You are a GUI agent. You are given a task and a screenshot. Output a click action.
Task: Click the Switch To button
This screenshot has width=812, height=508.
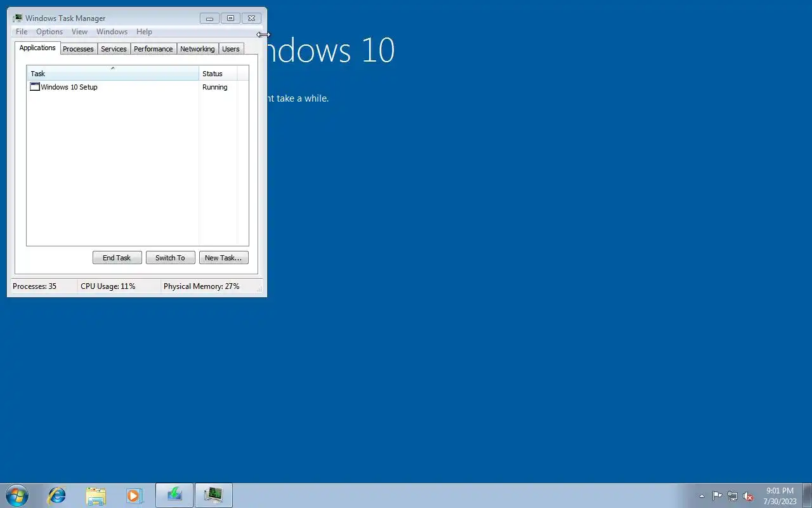click(x=170, y=258)
